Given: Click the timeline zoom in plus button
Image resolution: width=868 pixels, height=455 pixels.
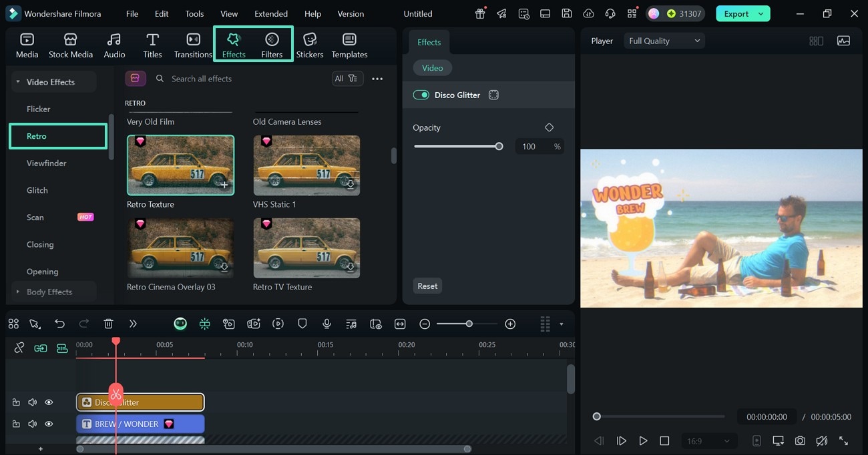Looking at the screenshot, I should pyautogui.click(x=510, y=324).
